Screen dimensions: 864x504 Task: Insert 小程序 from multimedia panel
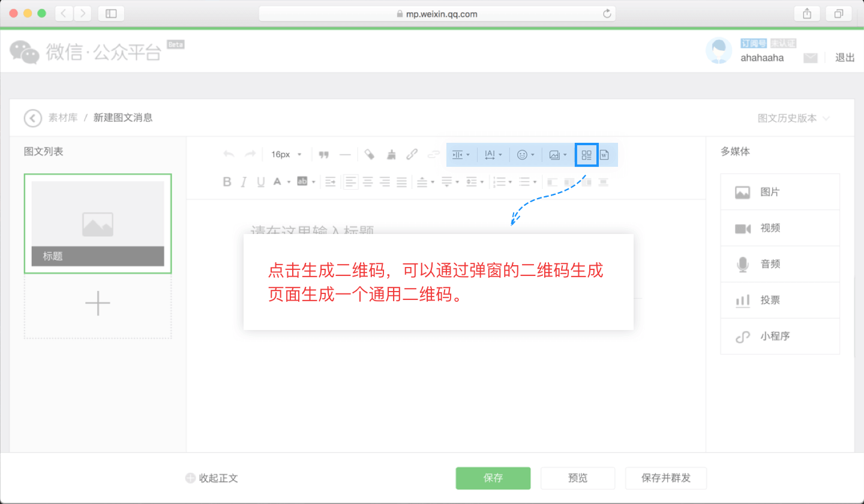pyautogui.click(x=780, y=336)
